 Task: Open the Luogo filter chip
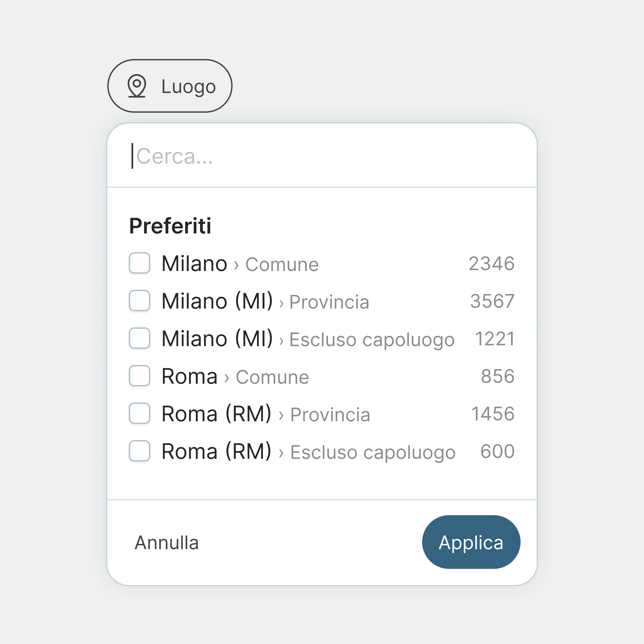tap(170, 86)
